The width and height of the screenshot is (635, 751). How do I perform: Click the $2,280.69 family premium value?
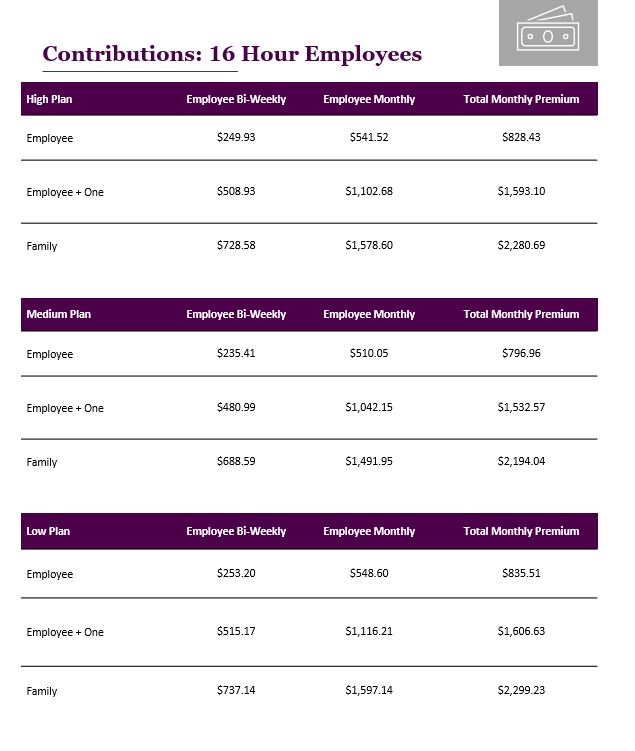[x=521, y=245]
